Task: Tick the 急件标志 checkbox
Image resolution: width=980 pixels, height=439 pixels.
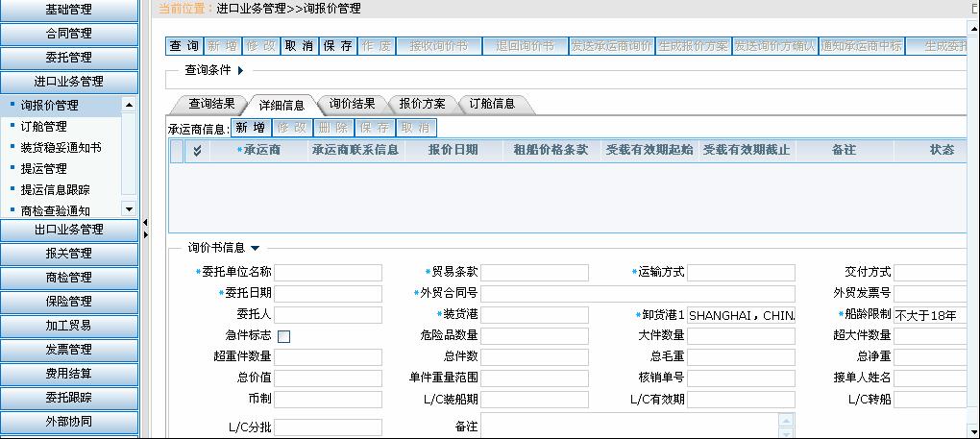Action: 283,336
